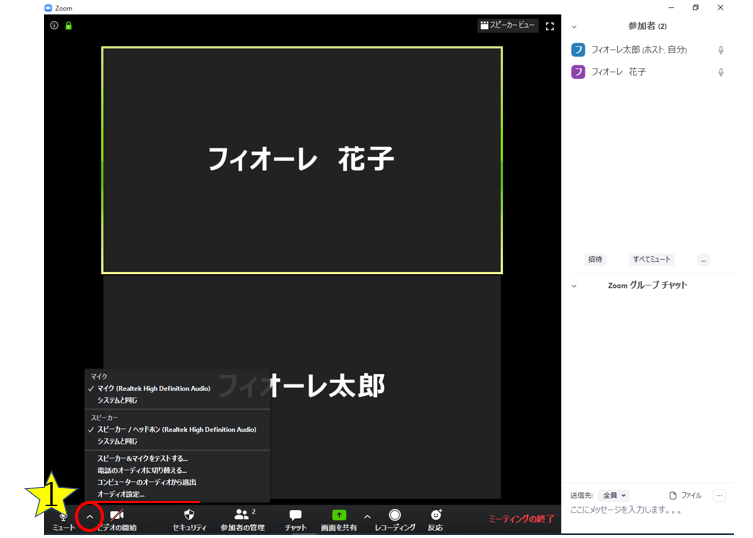This screenshot has width=753, height=538.
Task: Click the chat message input field
Action: coord(648,511)
